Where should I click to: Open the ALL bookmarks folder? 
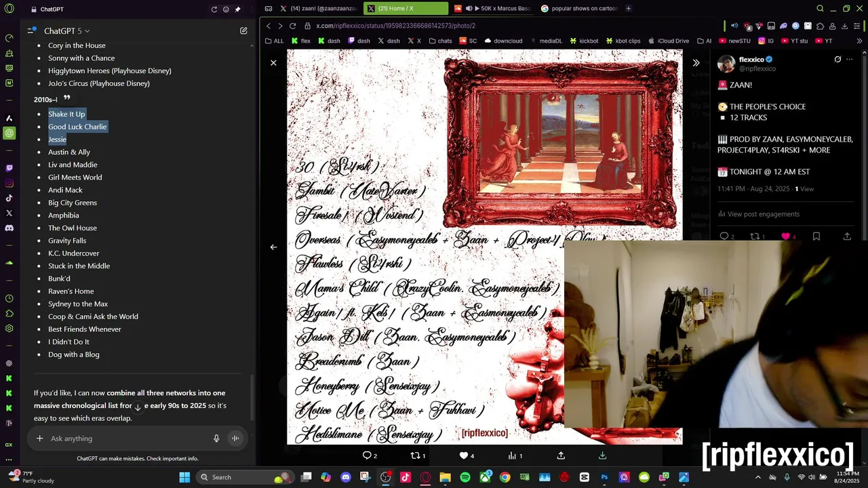pos(275,41)
